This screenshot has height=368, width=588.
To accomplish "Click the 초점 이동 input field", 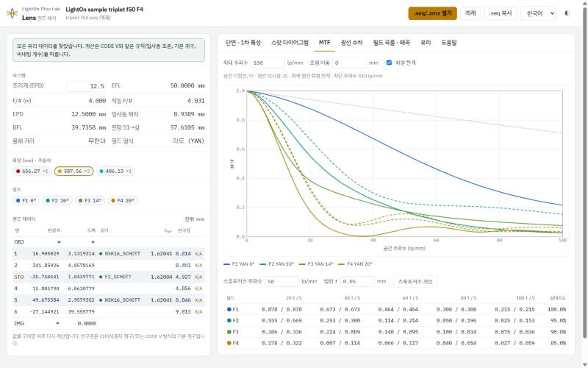I will [x=348, y=63].
